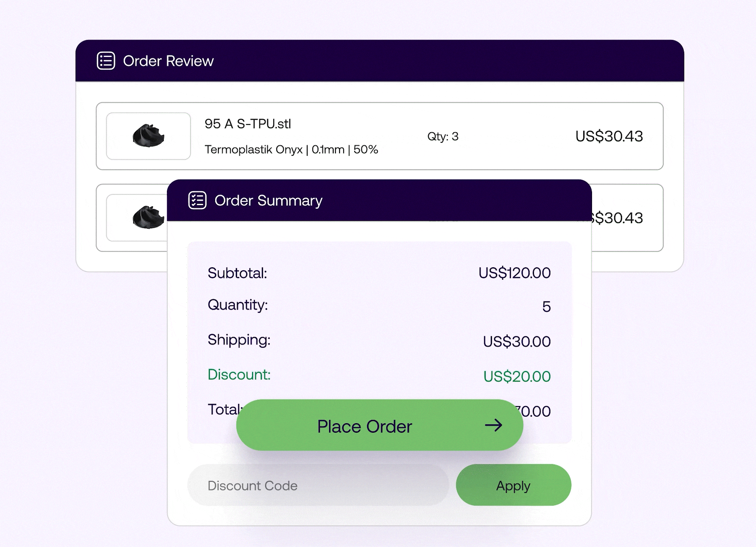Click the arrow on Place Order

[493, 425]
